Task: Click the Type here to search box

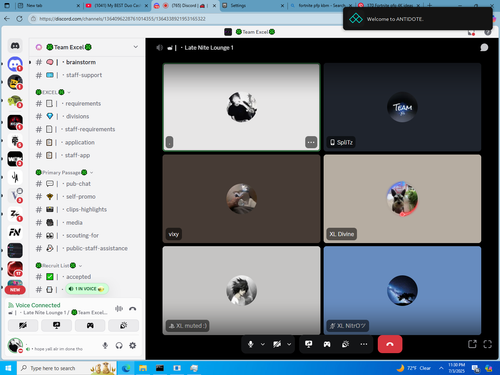Action: coord(67,368)
